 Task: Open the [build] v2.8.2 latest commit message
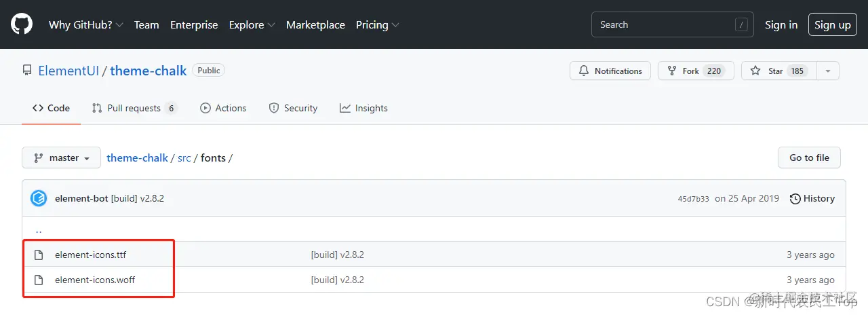[138, 198]
